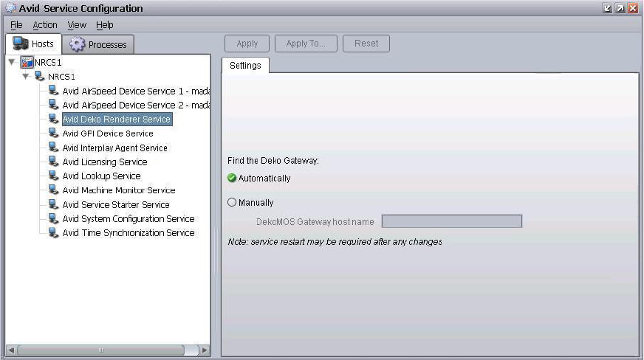Image resolution: width=644 pixels, height=360 pixels.
Task: Collapse the nested NRCS1 host node
Action: [x=26, y=76]
